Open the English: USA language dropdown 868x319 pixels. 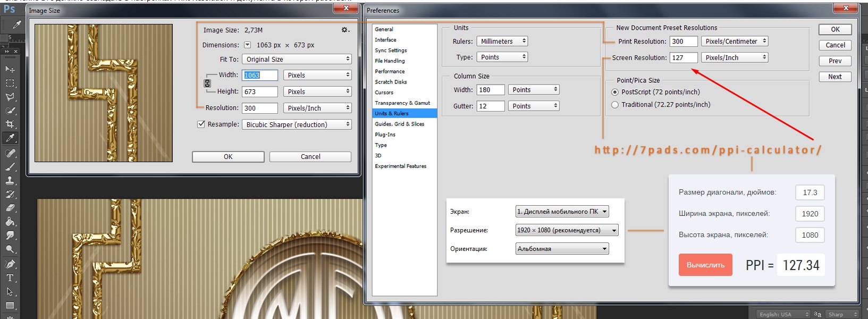coord(782,314)
